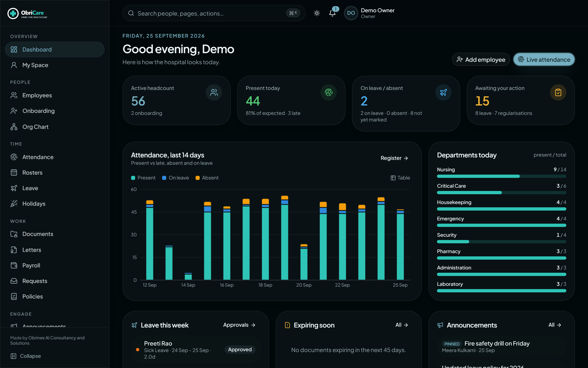Collapse the sidebar
588x368 pixels.
26,356
